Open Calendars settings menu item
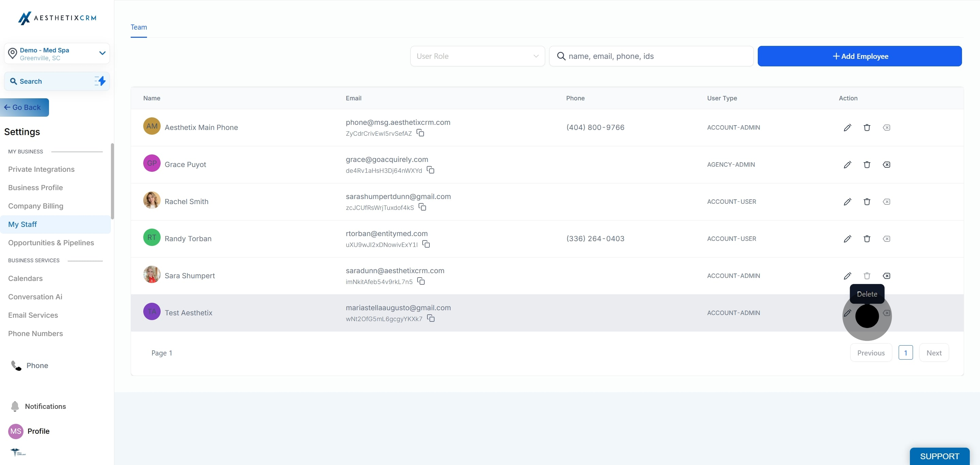980x465 pixels. pos(26,278)
